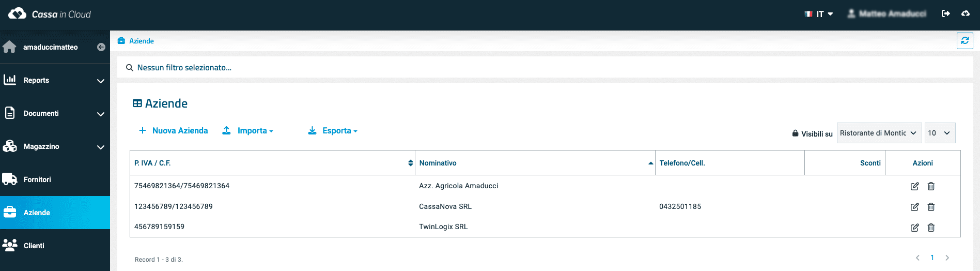Click the home icon in sidebar
The image size is (980, 271).
click(x=9, y=47)
